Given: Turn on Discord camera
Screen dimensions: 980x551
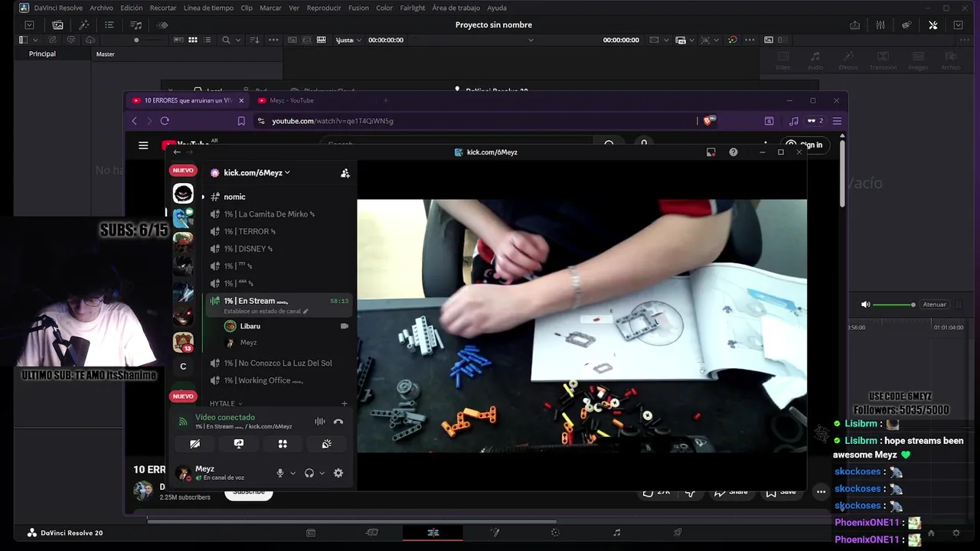Looking at the screenshot, I should pos(195,444).
